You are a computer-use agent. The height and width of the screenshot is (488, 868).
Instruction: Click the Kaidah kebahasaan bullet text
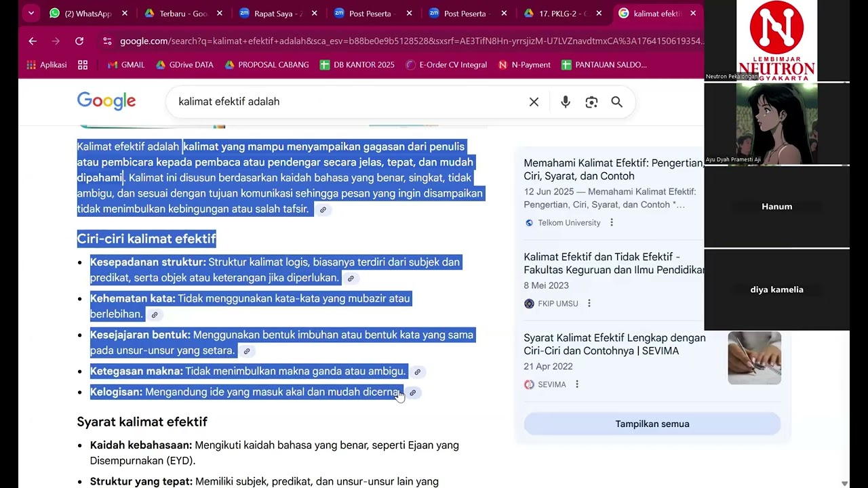click(x=275, y=453)
